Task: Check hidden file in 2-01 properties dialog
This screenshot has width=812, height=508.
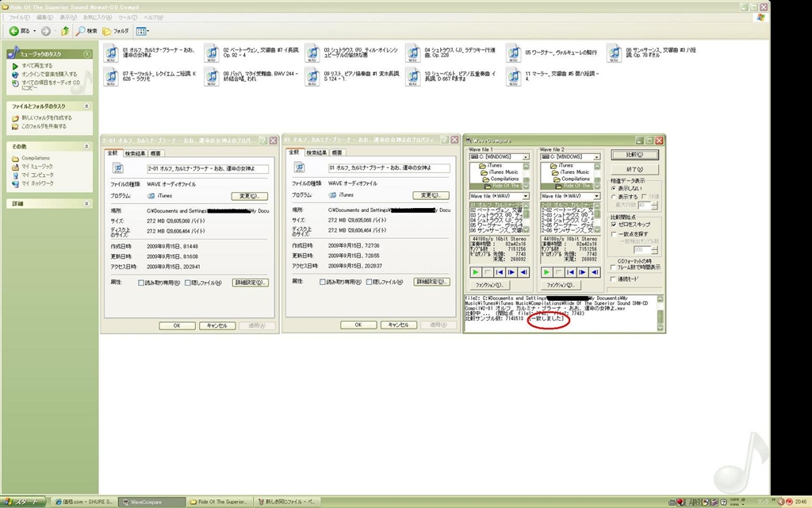Action: [x=187, y=283]
